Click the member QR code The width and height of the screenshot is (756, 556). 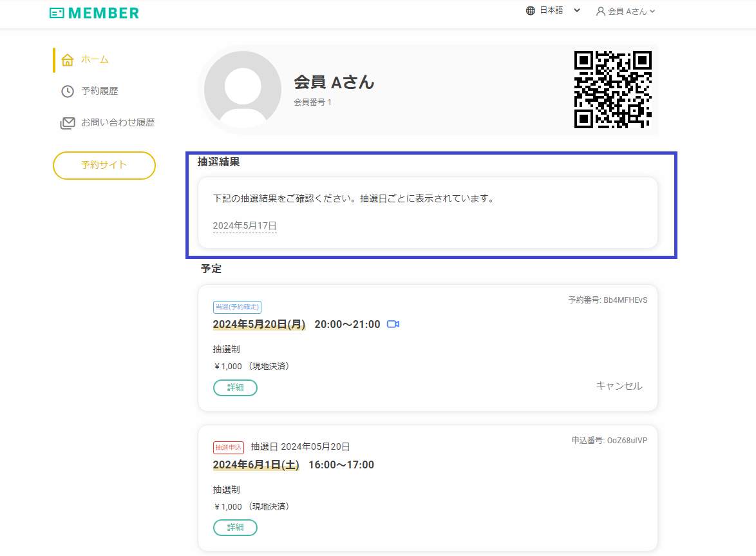(613, 90)
